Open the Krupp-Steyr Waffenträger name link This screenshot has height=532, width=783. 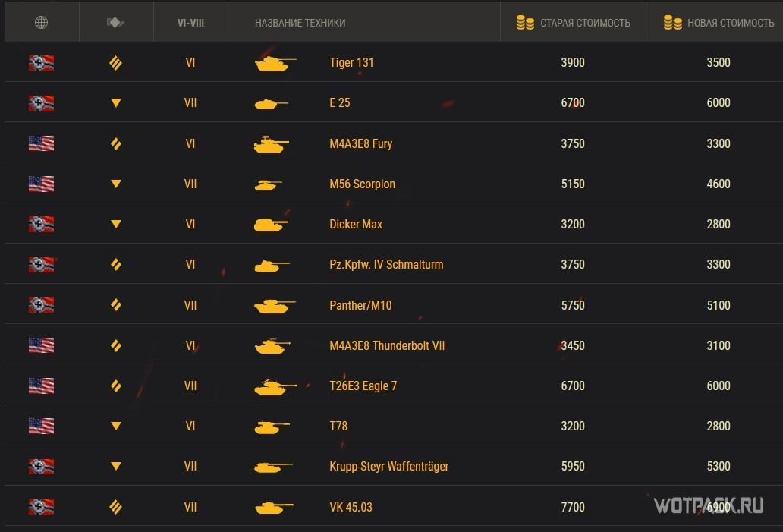[x=388, y=466]
